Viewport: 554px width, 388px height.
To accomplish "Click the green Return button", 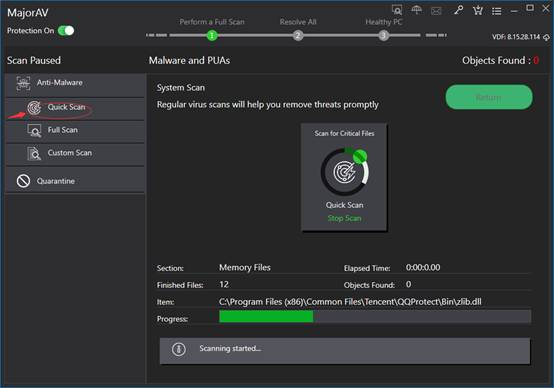I will pos(489,97).
